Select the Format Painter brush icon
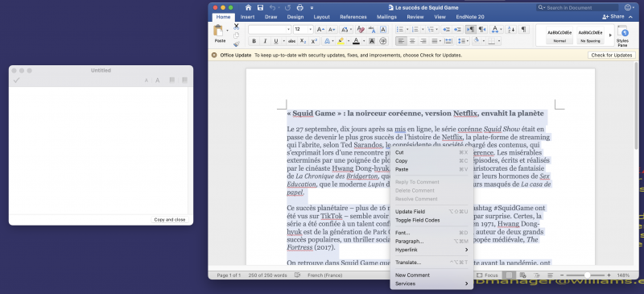 (236, 44)
